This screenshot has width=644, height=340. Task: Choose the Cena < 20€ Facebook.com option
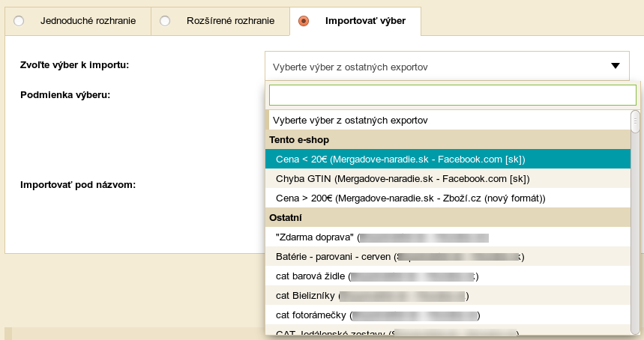[400, 159]
